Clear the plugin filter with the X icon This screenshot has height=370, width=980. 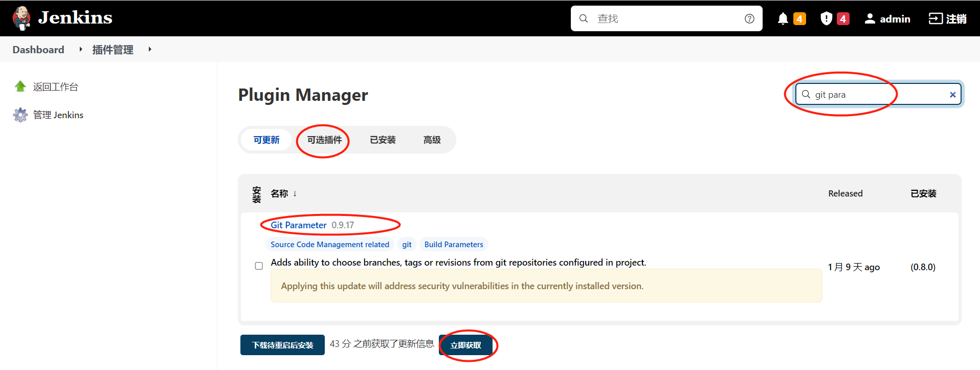pyautogui.click(x=952, y=95)
